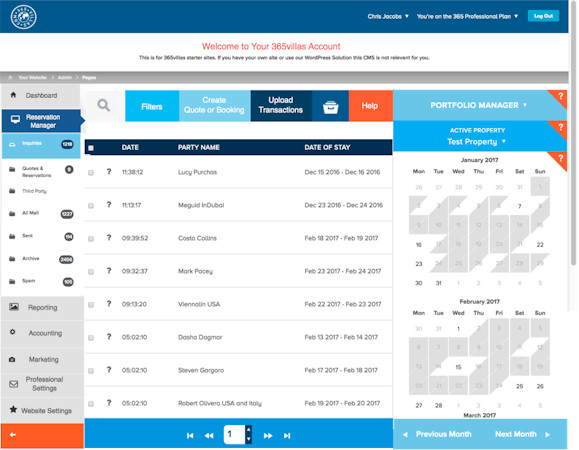Screen dimensions: 579x450
Task: Toggle the select-all checkbox in table header
Action: 91,148
